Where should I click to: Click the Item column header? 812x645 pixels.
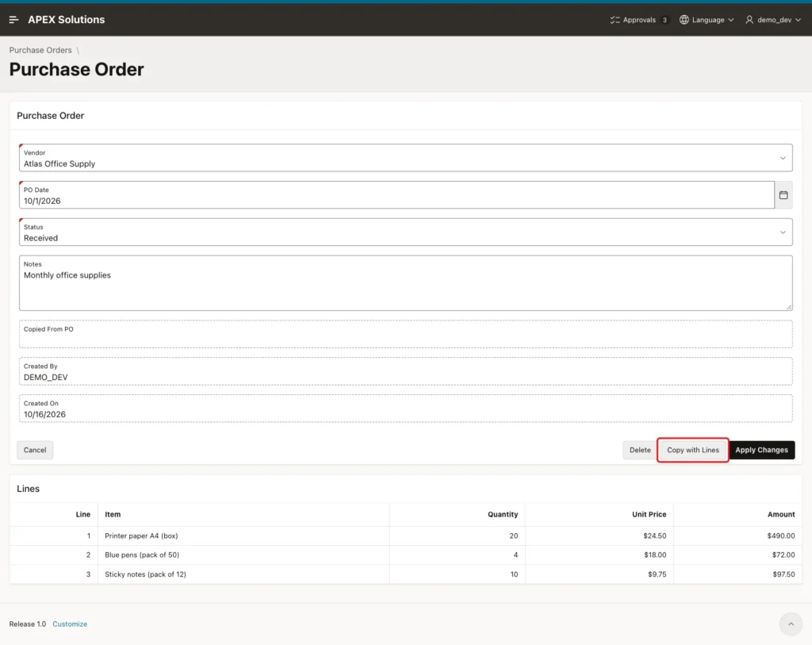tap(113, 514)
